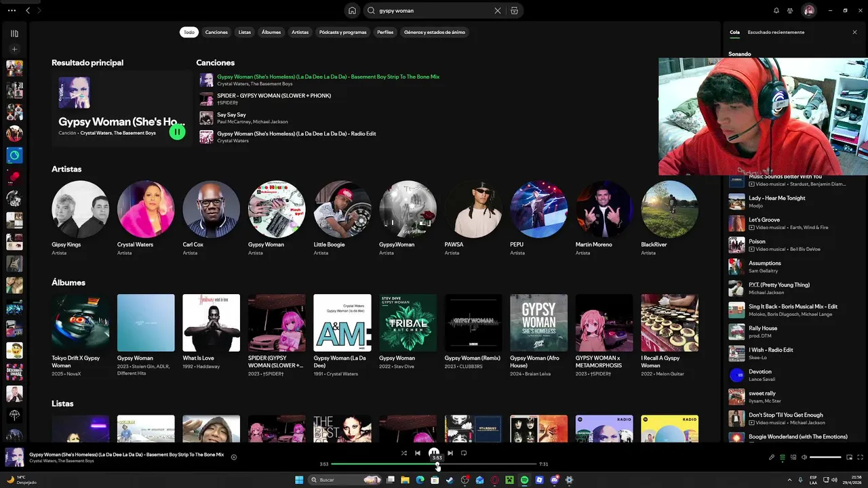Open I Recall A Gypsy Woman album
Screen dimensions: 868x488
669,335
